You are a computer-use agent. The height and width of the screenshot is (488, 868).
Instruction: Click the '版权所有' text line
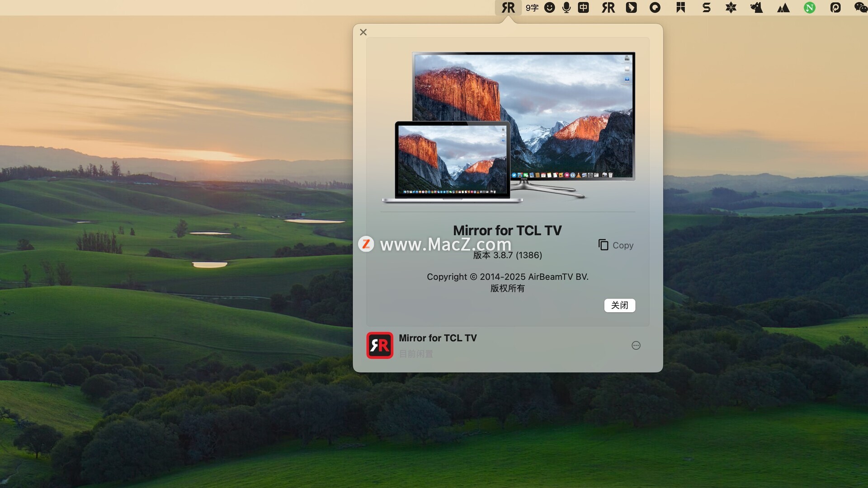[508, 288]
